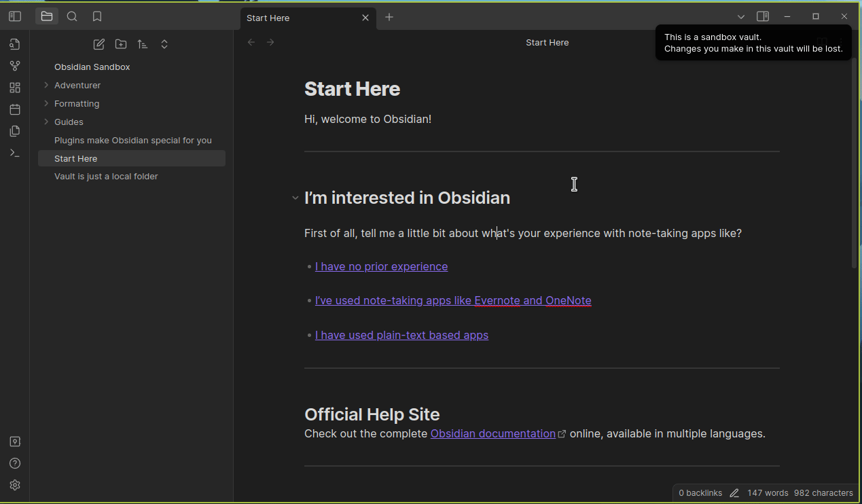Screen dimensions: 862x504
Task: Click the "147 words" status bar count
Action: 768,493
